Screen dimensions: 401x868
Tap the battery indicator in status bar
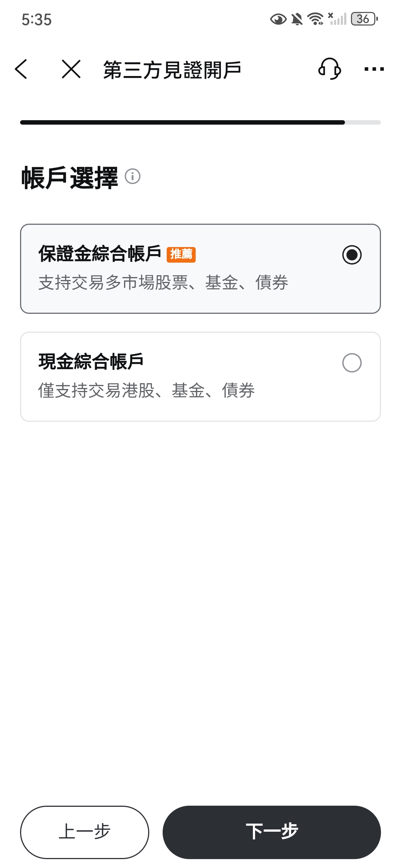pos(364,19)
